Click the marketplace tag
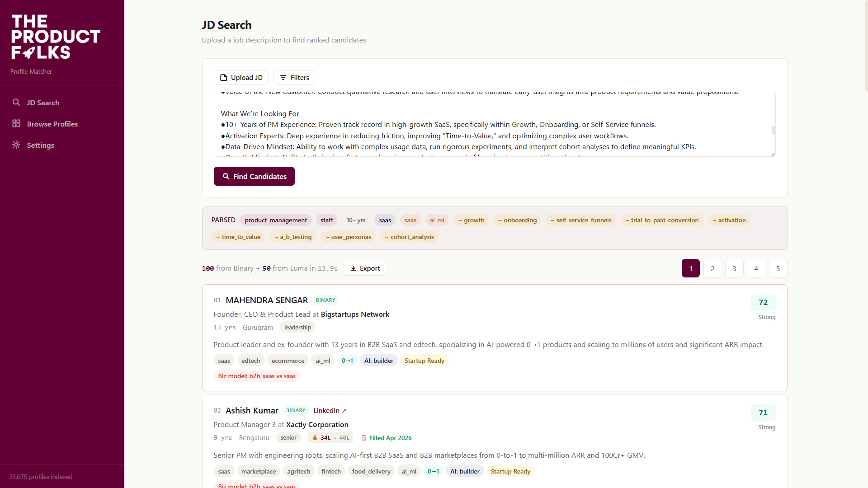The image size is (868, 488). point(259,471)
